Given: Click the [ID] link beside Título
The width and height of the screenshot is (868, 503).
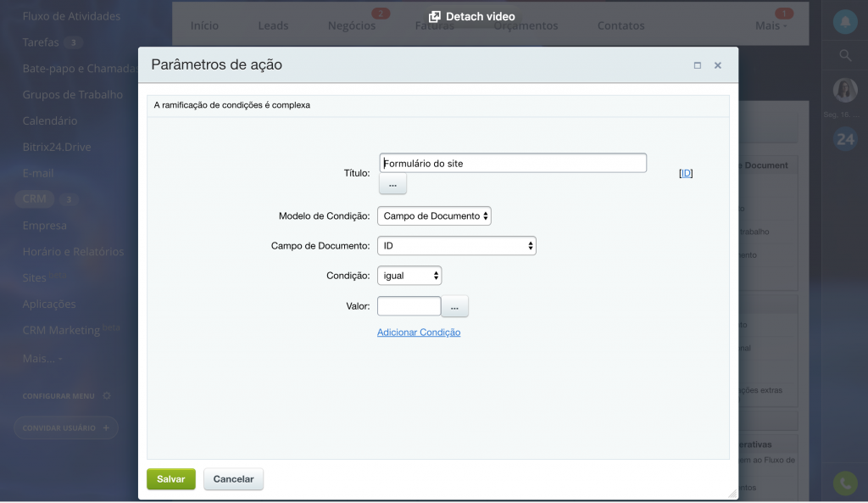Looking at the screenshot, I should [x=686, y=173].
